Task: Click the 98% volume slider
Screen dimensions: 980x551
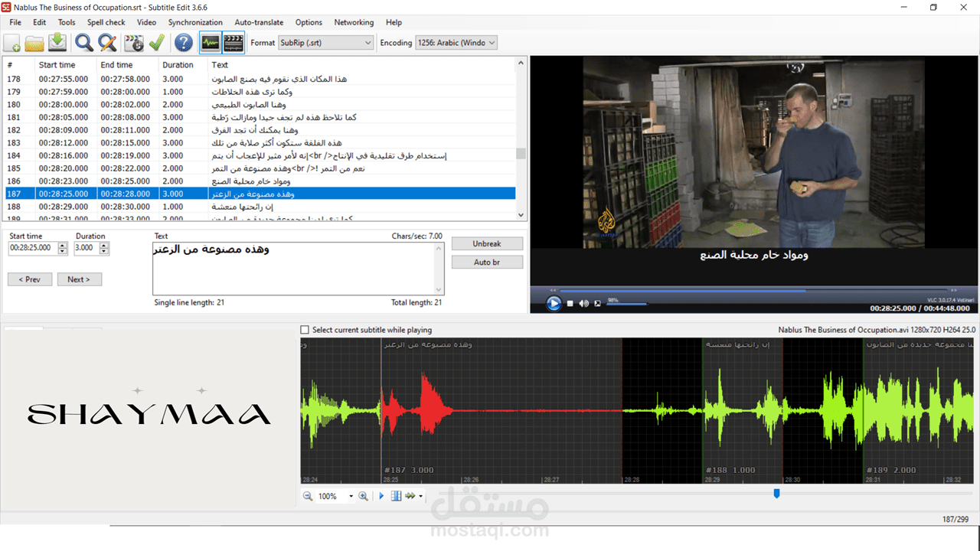Action: click(x=627, y=304)
